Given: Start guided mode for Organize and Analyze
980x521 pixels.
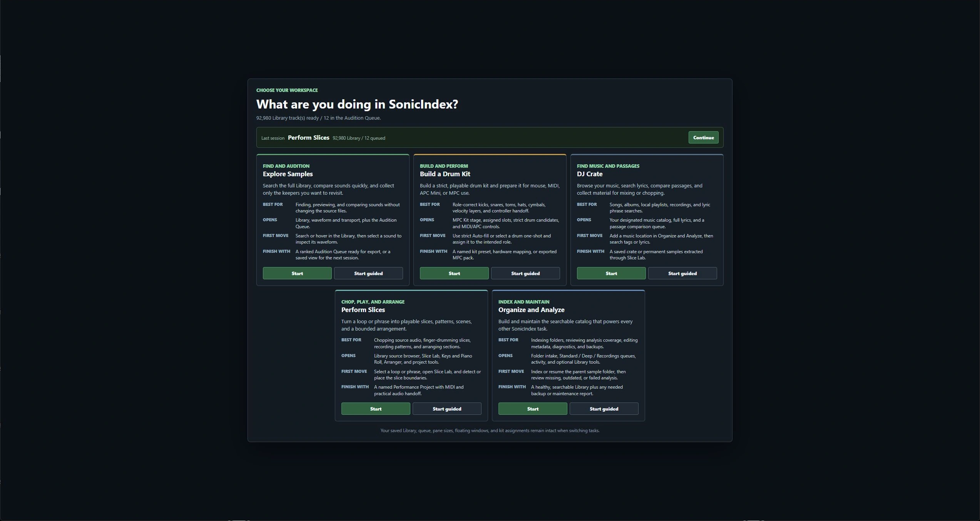Looking at the screenshot, I should 604,409.
